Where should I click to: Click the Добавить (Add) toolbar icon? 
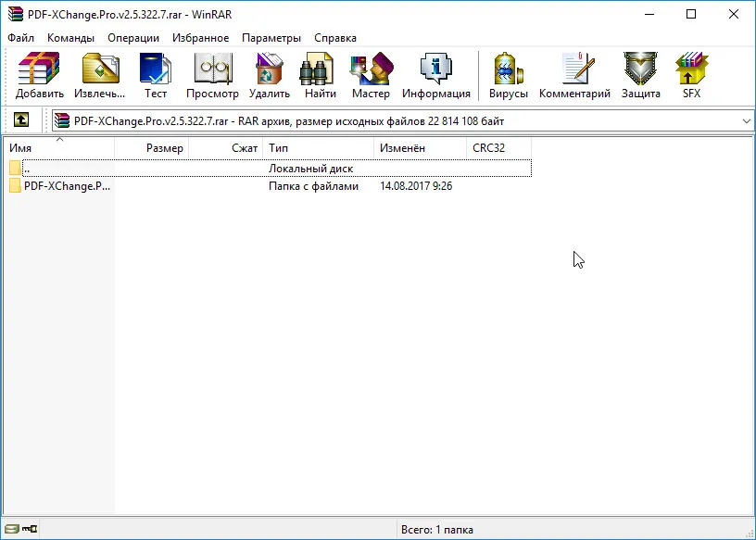[39, 75]
